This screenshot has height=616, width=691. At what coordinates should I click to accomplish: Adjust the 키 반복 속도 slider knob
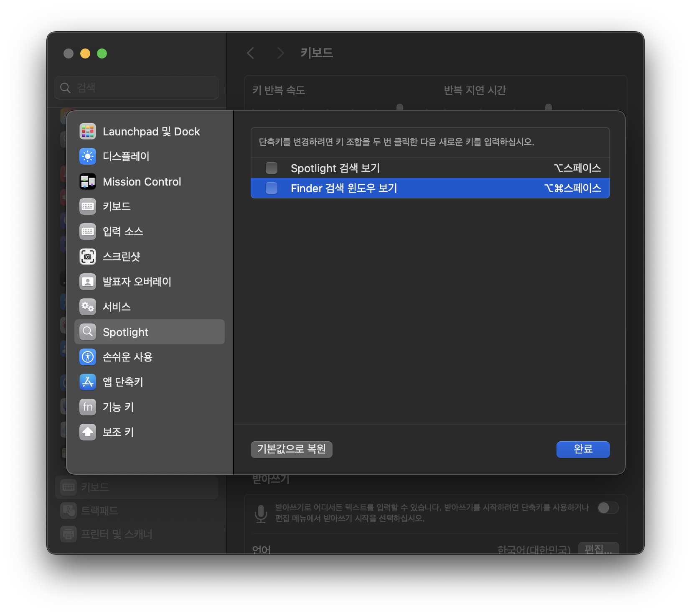click(x=400, y=107)
